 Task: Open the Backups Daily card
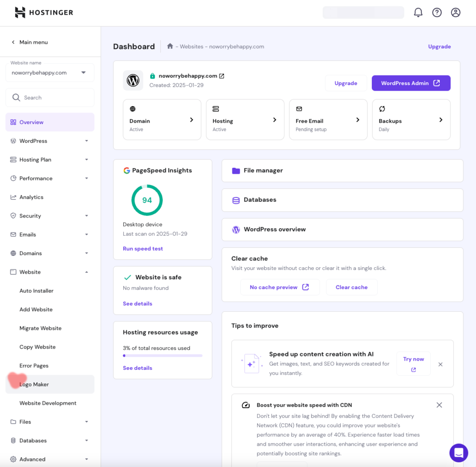click(x=411, y=119)
